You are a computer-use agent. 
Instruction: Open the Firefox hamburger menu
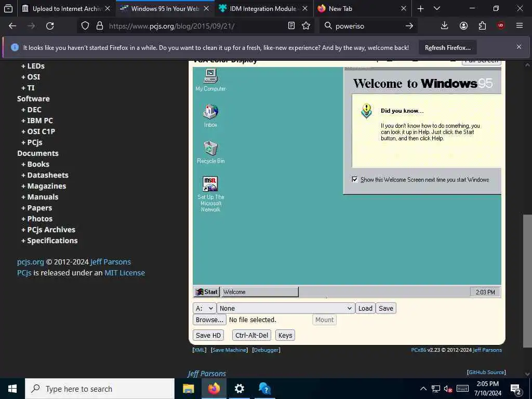(520, 26)
